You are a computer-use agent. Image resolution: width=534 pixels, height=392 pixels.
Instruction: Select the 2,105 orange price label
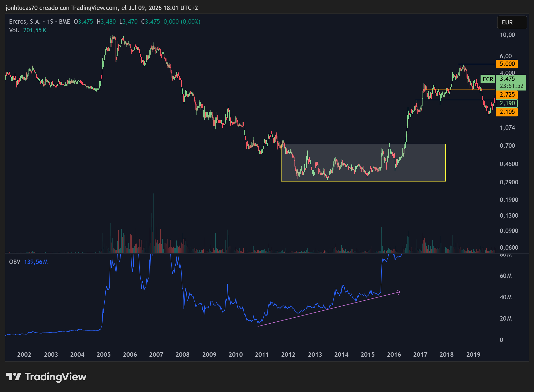tap(507, 112)
